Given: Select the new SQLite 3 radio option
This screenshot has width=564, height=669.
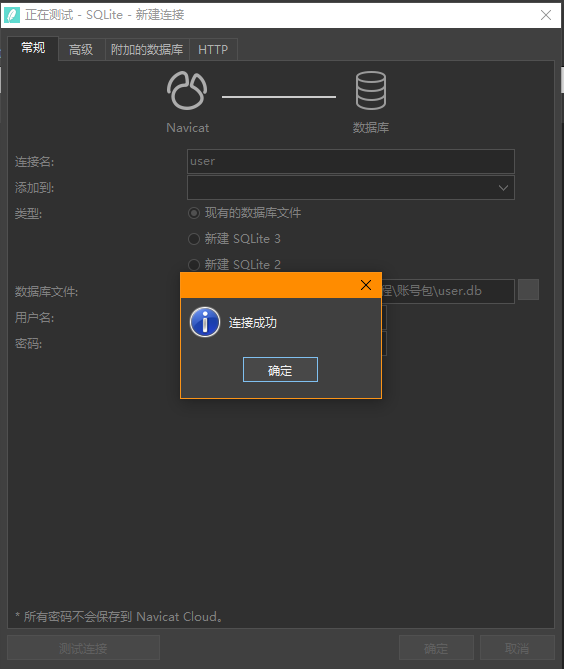Looking at the screenshot, I should click(194, 239).
